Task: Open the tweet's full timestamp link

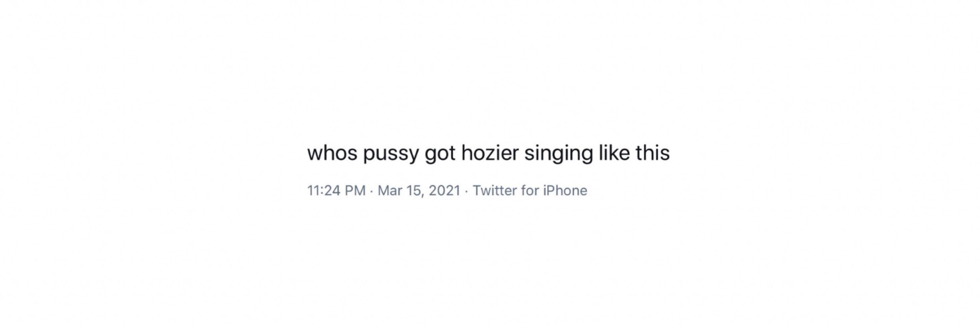Action: [x=384, y=190]
